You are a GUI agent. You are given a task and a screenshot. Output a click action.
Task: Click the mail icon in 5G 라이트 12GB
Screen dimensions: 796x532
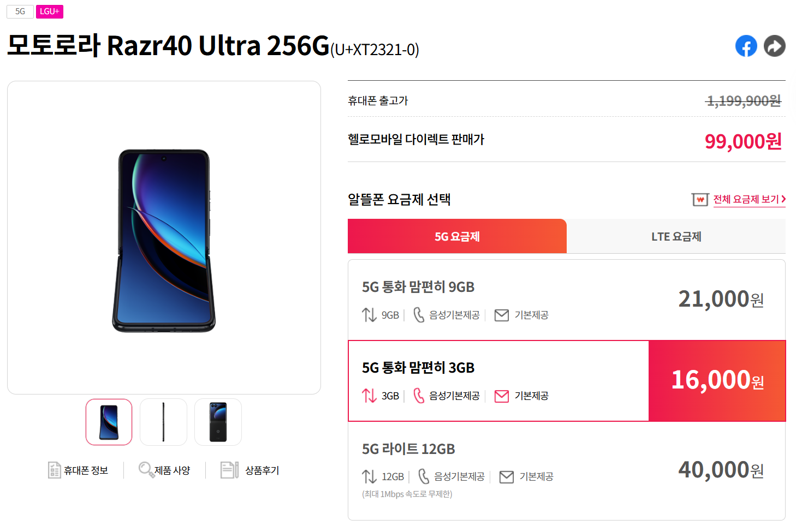pyautogui.click(x=507, y=477)
